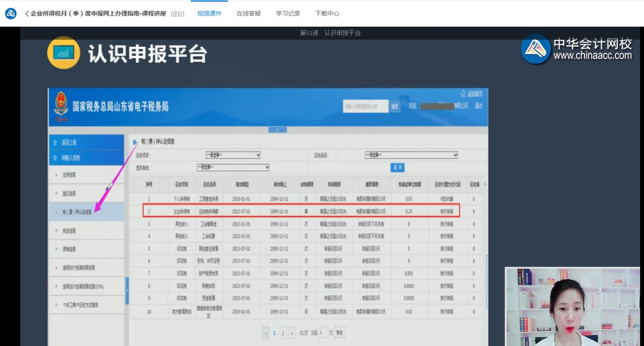Image resolution: width=644 pixels, height=346 pixels.
Task: Click the 资金账簿 cell
Action: click(x=209, y=298)
